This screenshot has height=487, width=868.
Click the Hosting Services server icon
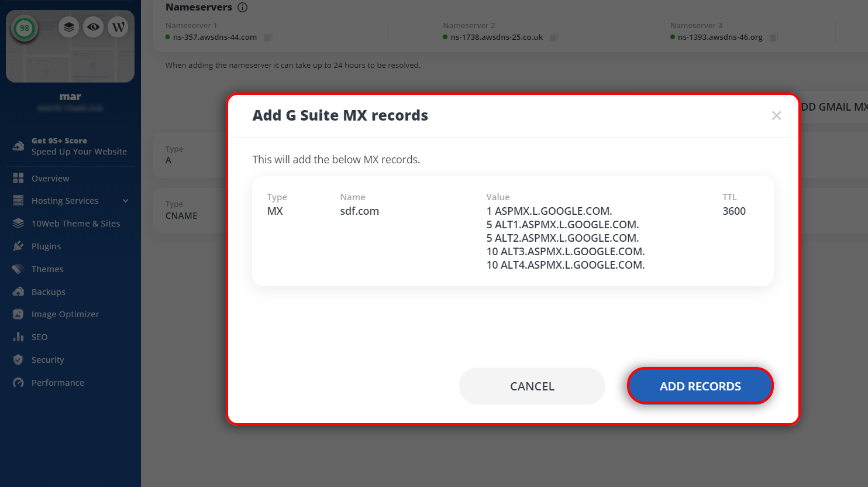coord(18,201)
